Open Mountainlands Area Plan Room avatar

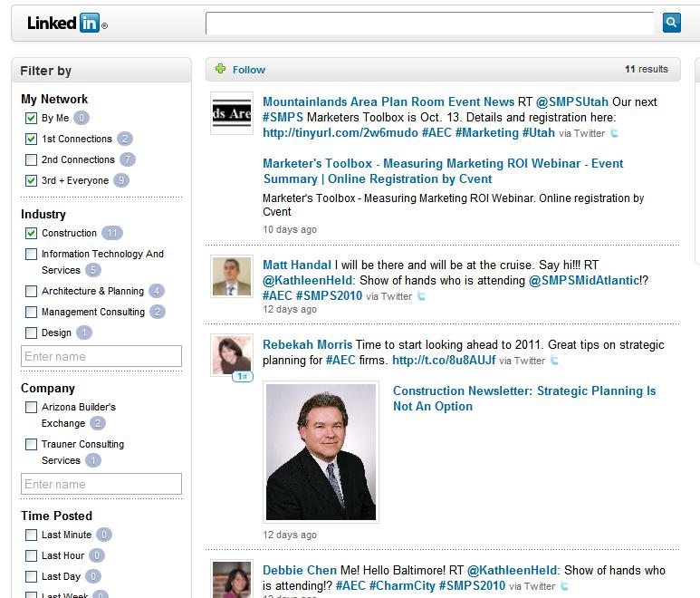pos(232,113)
